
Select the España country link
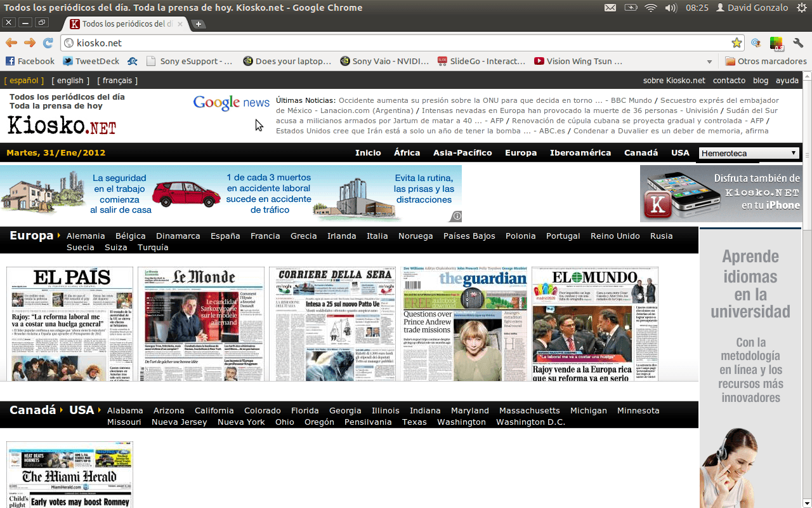click(x=225, y=236)
